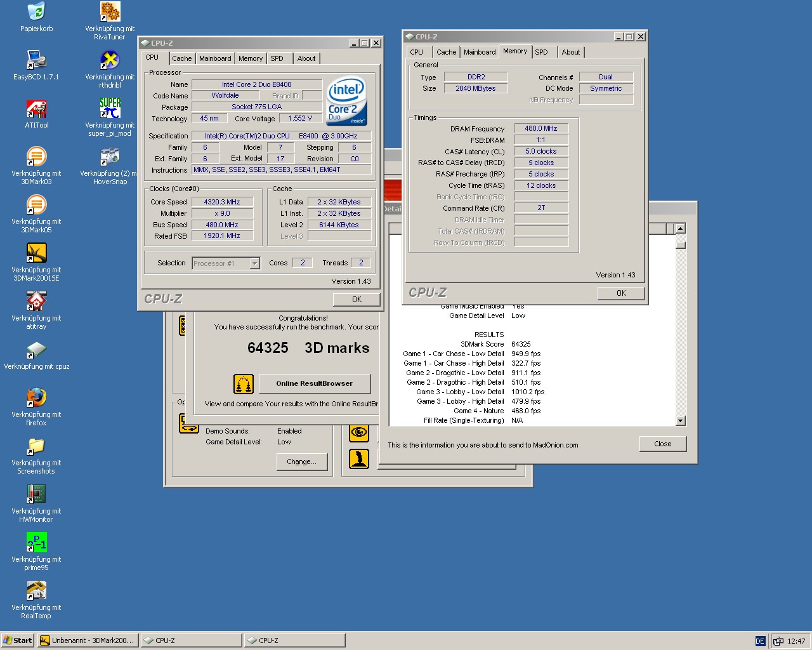This screenshot has width=812, height=650.
Task: Open the EasyBCD 1.7.1 desktop icon
Action: 36,60
